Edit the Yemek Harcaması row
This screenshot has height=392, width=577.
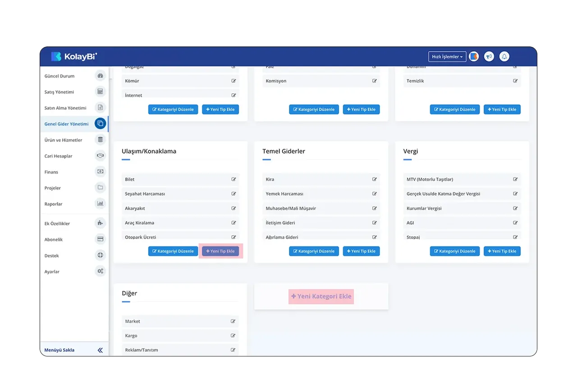point(374,194)
